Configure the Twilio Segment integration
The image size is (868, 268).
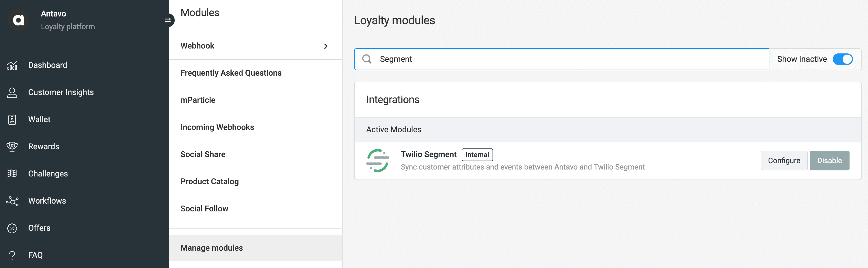(x=784, y=160)
